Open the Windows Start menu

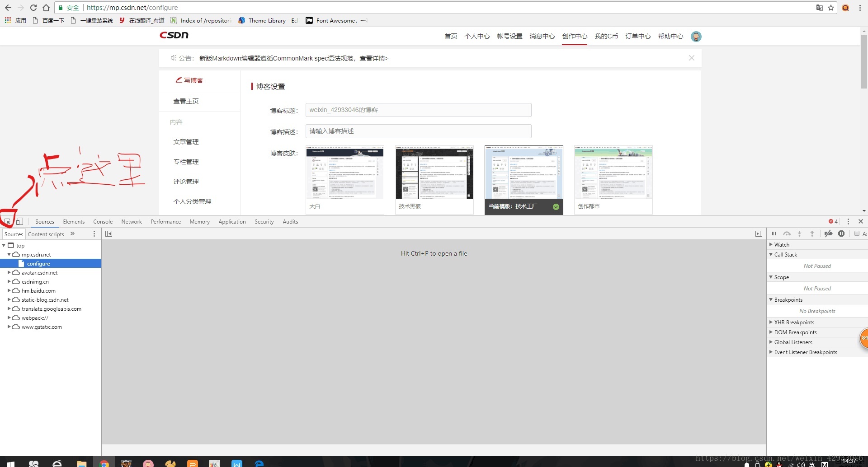click(11, 463)
